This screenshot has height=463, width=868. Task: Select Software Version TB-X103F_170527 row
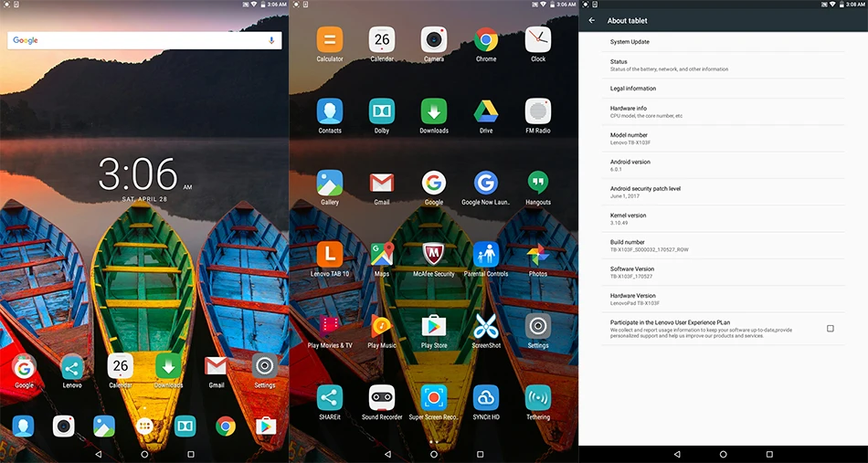[723, 272]
